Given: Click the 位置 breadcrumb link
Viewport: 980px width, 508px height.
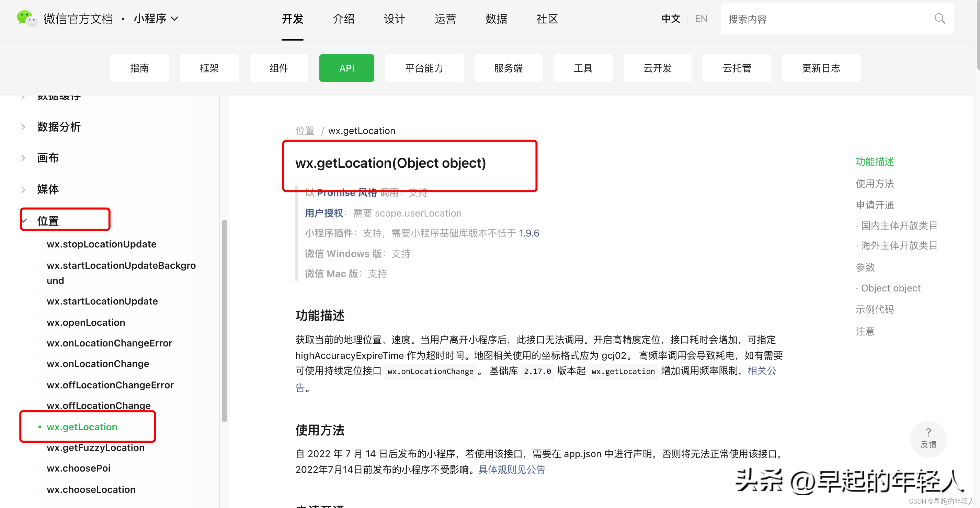Looking at the screenshot, I should pos(305,131).
